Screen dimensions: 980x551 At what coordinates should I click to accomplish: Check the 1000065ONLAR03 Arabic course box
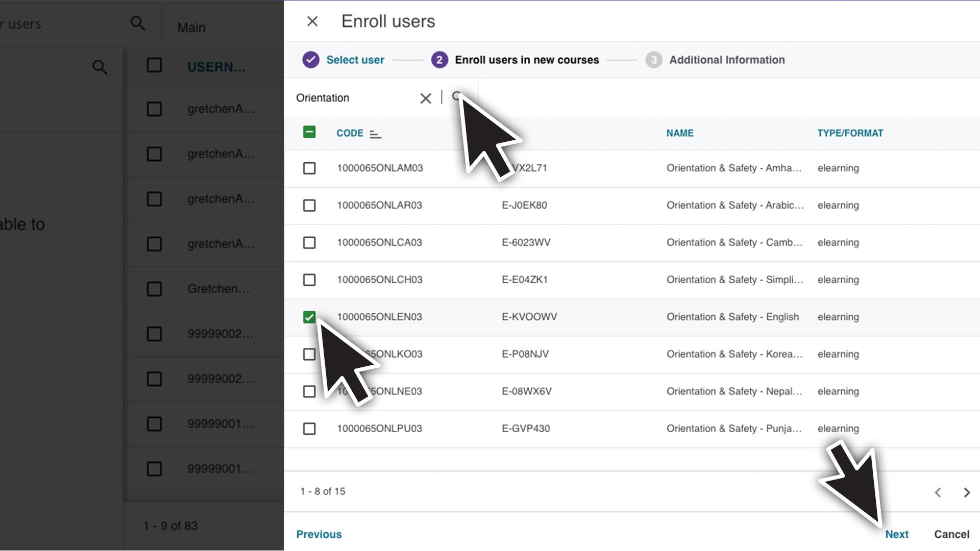tap(309, 205)
